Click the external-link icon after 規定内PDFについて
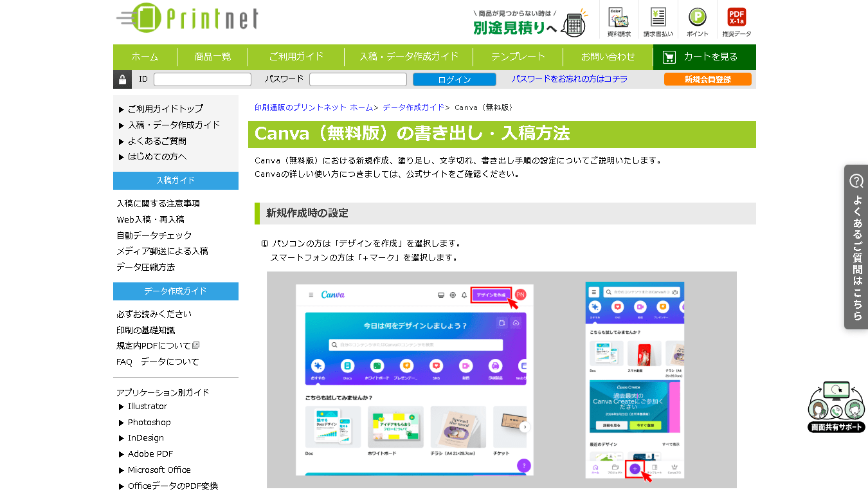 [x=196, y=345]
